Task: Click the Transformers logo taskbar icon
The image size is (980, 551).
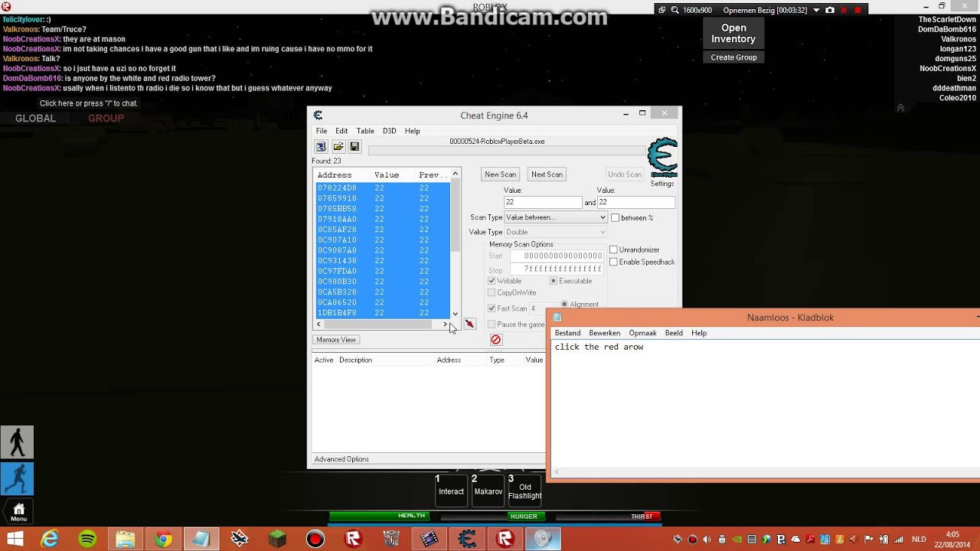Action: pos(391,539)
